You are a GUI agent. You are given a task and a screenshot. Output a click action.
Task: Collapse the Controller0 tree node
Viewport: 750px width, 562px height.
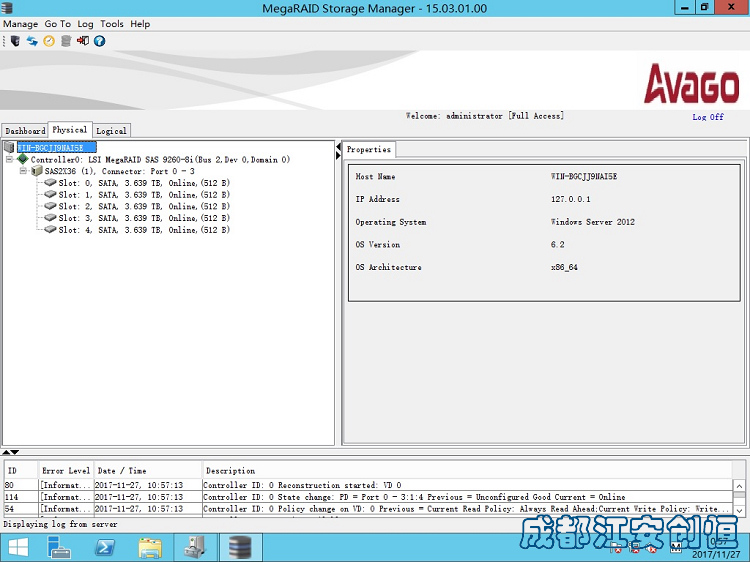9,159
